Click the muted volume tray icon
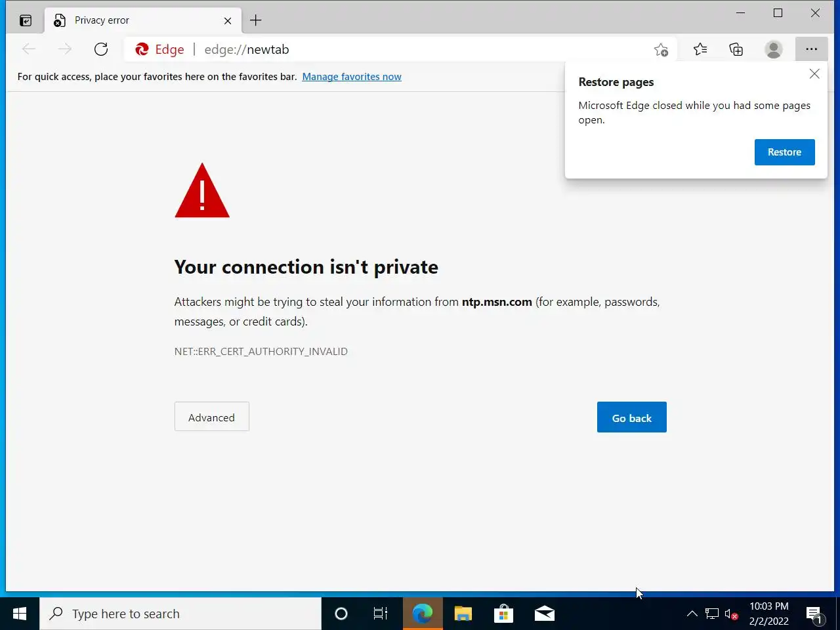 (731, 614)
